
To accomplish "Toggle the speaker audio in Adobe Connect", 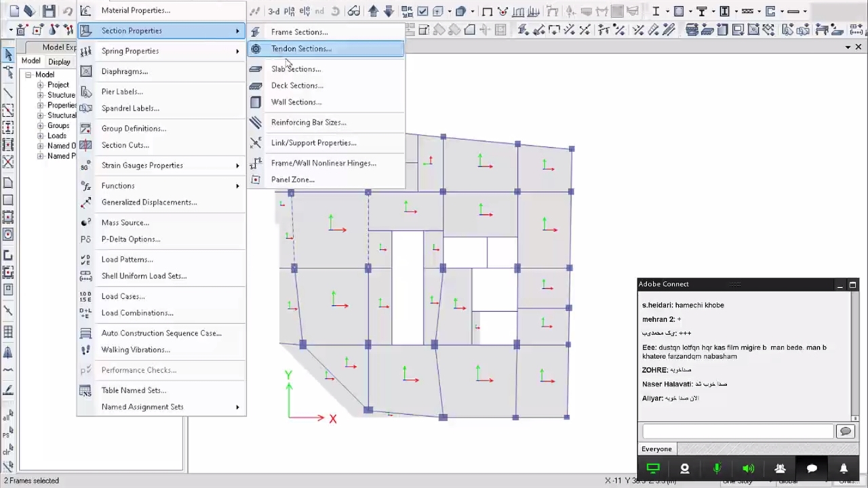I will pyautogui.click(x=748, y=468).
